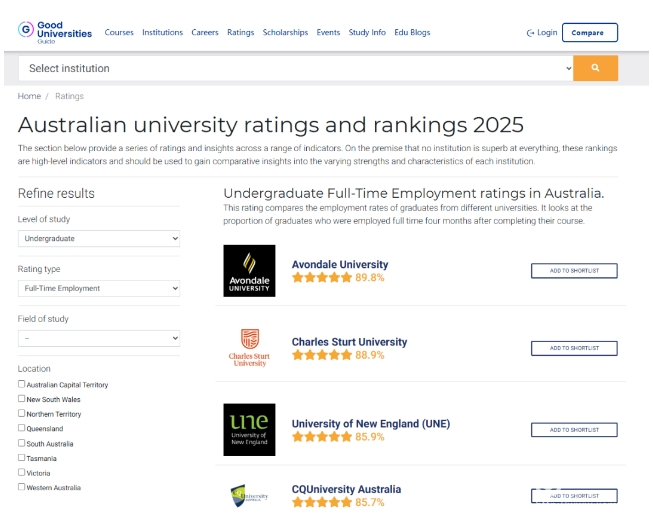Open the Avondale University link
The image size is (653, 521).
pyautogui.click(x=340, y=264)
